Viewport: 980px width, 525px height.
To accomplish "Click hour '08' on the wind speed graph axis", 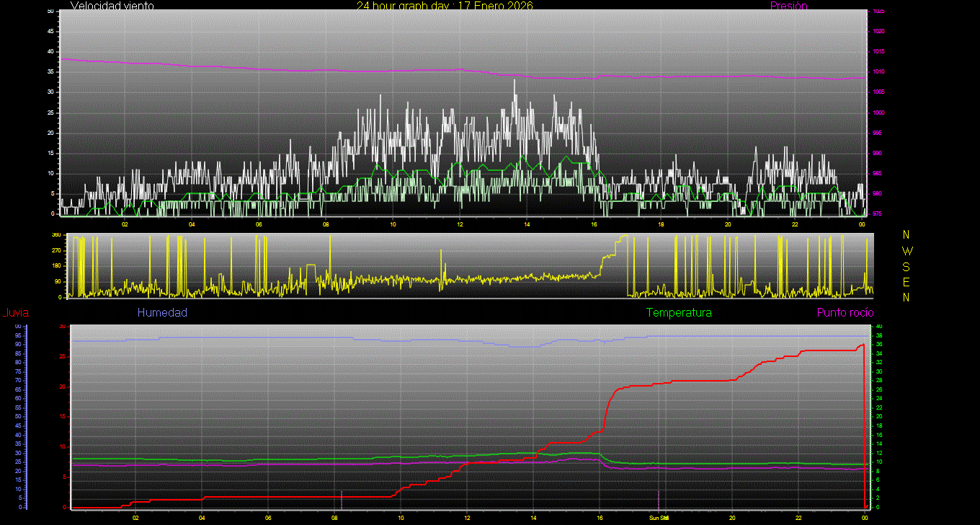I will coord(326,224).
